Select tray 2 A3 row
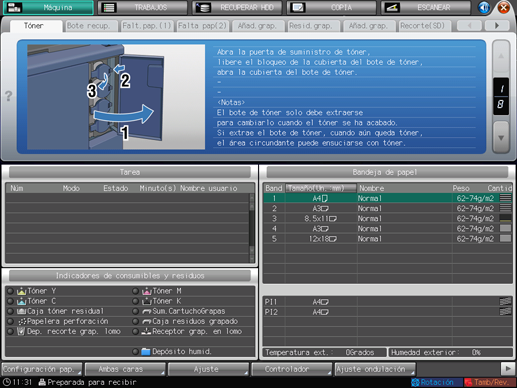517x388 pixels. [x=388, y=209]
